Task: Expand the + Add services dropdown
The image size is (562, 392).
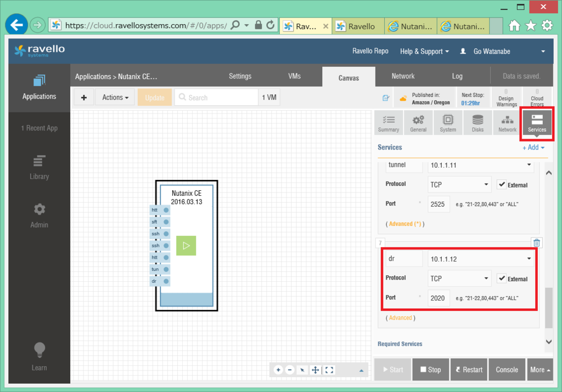Action: tap(533, 147)
